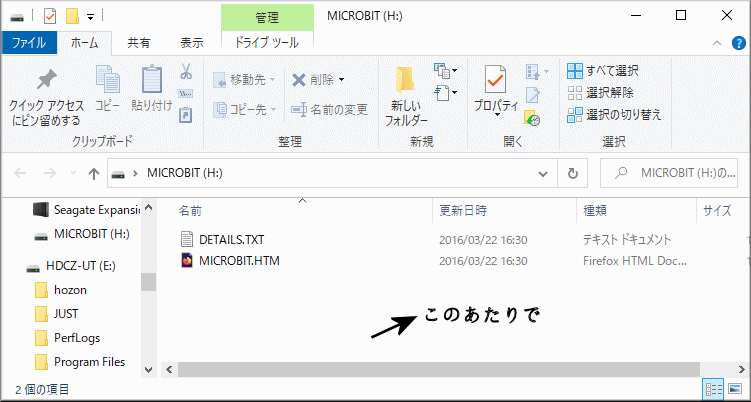Open the Open-with dropdown in the Open group

tap(537, 72)
